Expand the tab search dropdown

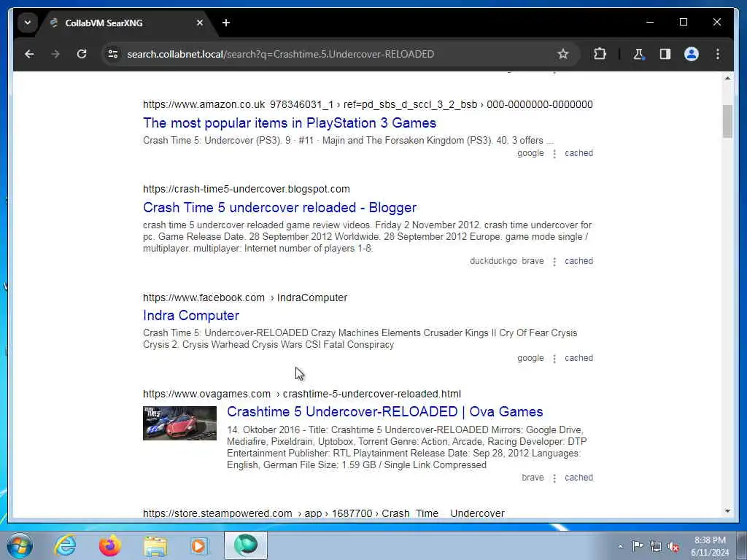point(28,23)
